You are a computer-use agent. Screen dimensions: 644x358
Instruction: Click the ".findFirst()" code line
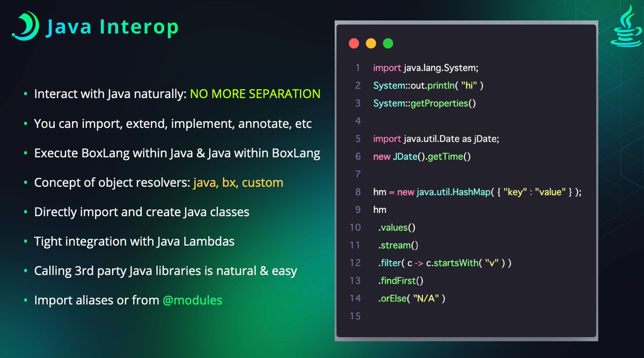(401, 280)
